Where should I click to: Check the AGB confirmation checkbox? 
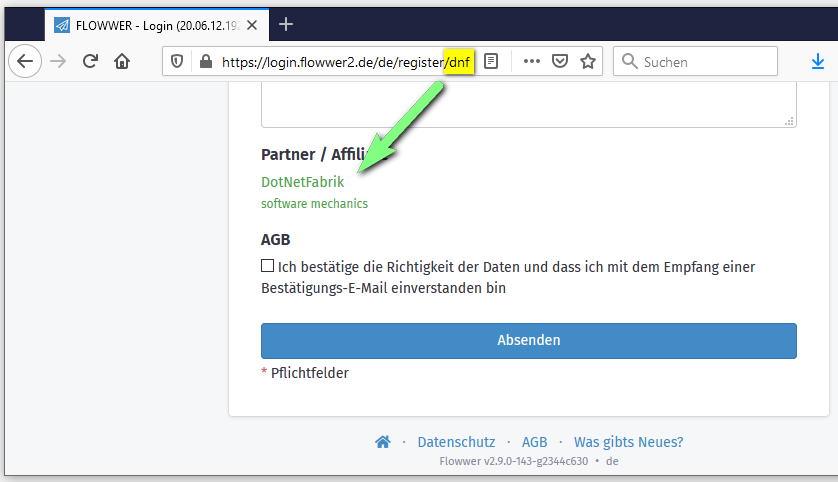coord(267,266)
